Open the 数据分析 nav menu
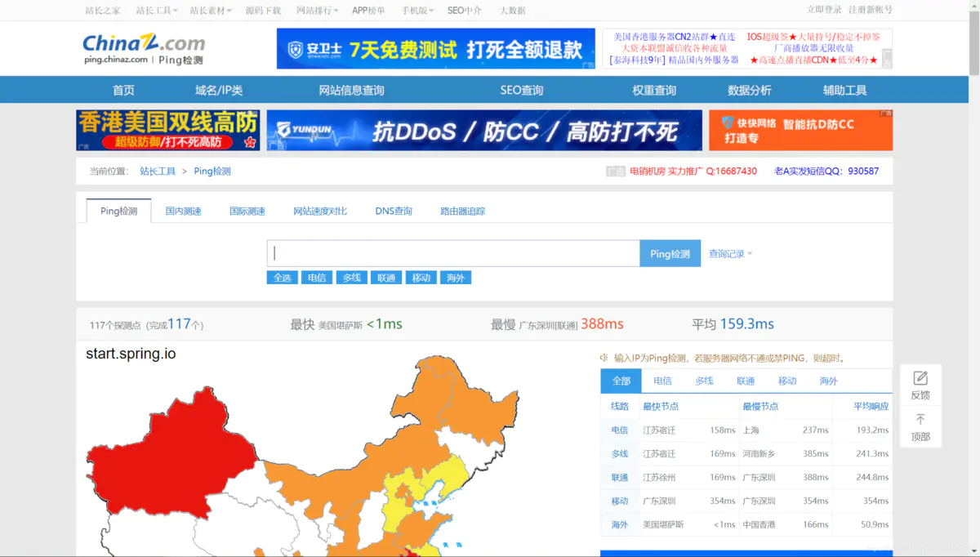The width and height of the screenshot is (980, 557). (x=750, y=90)
